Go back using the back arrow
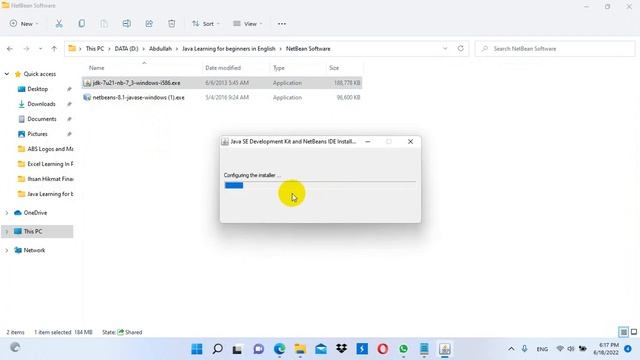640x360 pixels. (10, 49)
